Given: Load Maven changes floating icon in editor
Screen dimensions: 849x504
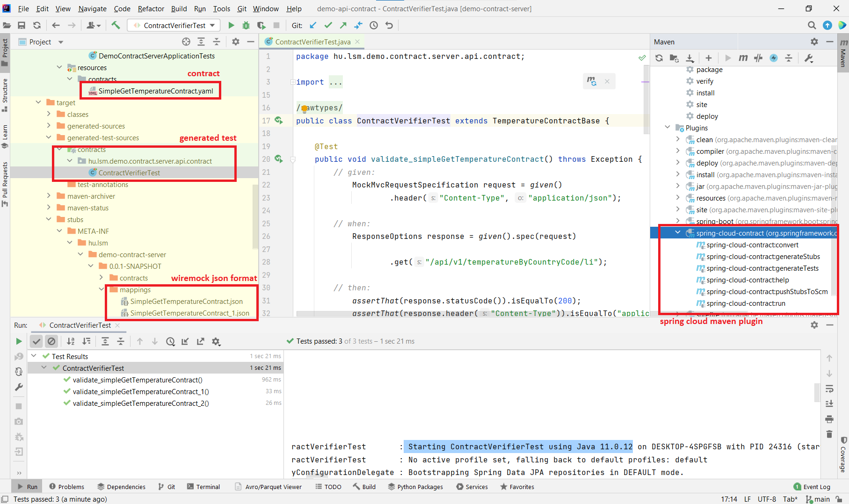Looking at the screenshot, I should click(592, 81).
